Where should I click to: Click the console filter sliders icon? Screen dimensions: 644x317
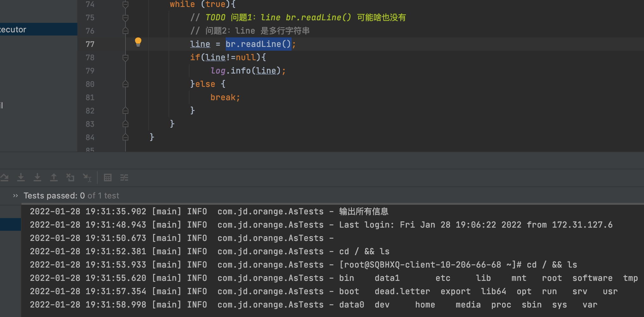(124, 178)
